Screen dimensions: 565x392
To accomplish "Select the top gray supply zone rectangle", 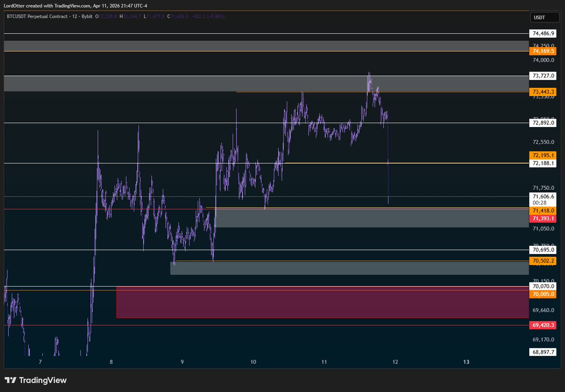I will click(266, 46).
